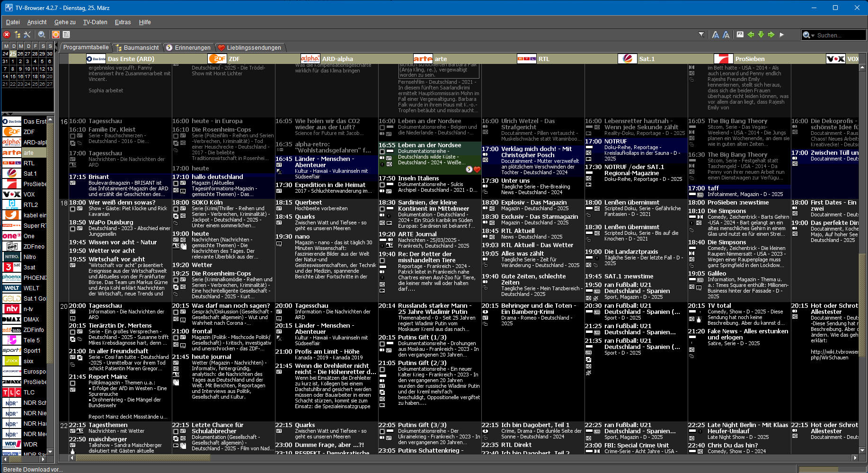The image size is (868, 473).
Task: Switch to the Baumansicht tab
Action: coord(137,47)
